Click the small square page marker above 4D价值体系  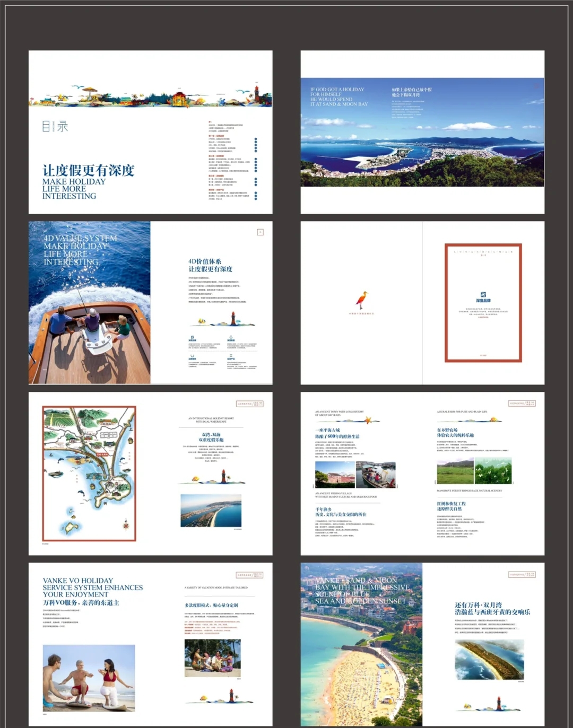point(261,232)
